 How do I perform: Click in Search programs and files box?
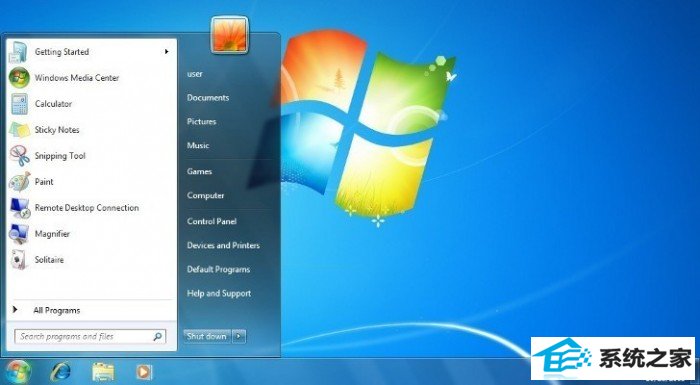tap(90, 337)
